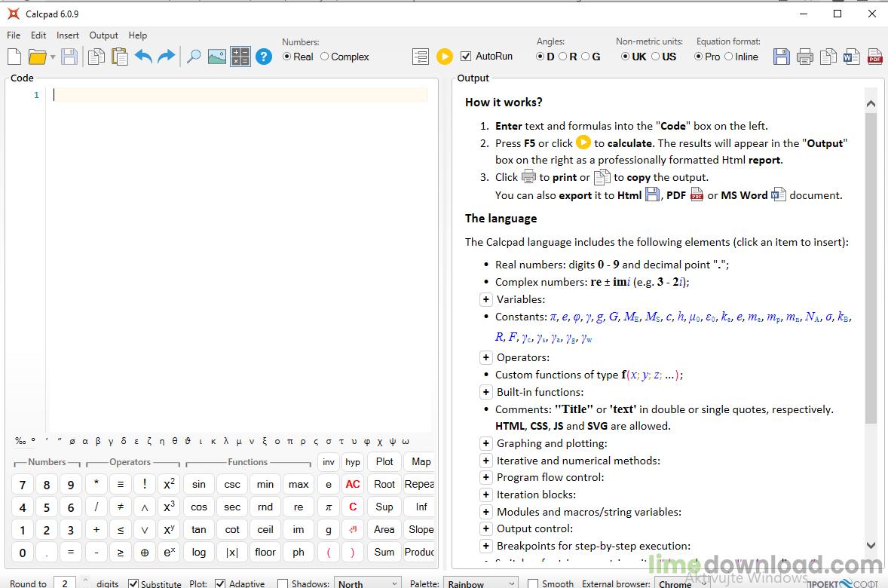This screenshot has width=888, height=588.
Task: Click the insert image toolbar icon
Action: tap(217, 57)
